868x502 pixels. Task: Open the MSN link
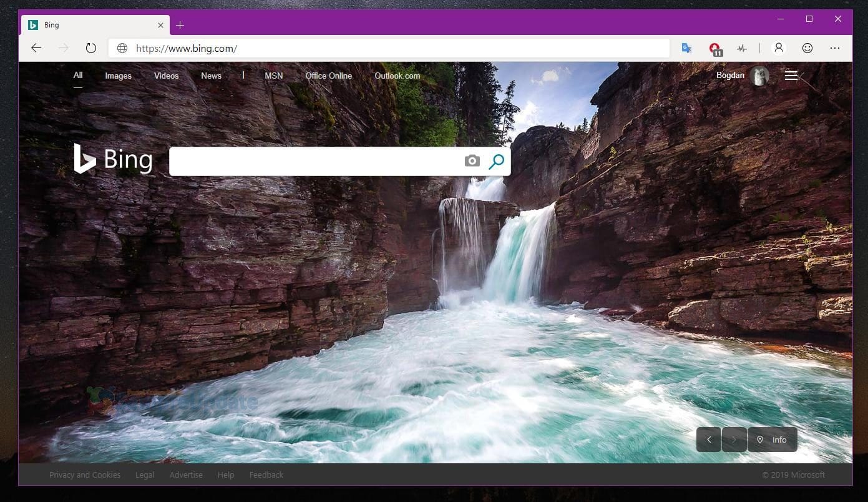click(274, 76)
